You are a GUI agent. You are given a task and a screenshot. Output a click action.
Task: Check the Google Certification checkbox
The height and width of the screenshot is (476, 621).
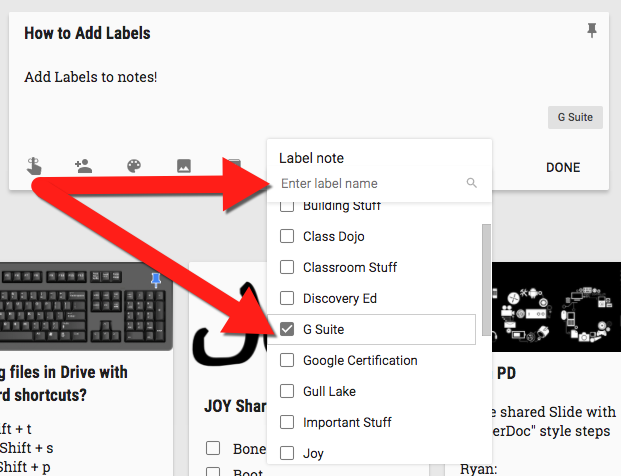(x=287, y=360)
